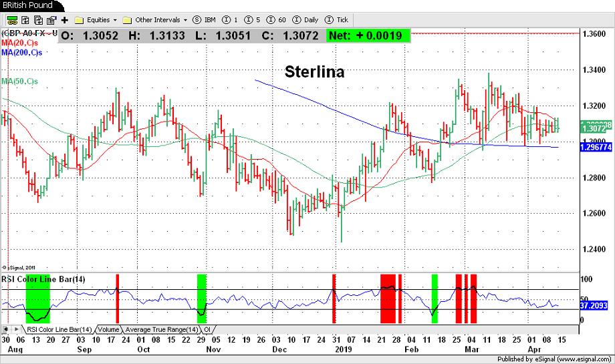Image resolution: width=615 pixels, height=364 pixels.
Task: Switch to the Tick interval
Action: pyautogui.click(x=337, y=20)
